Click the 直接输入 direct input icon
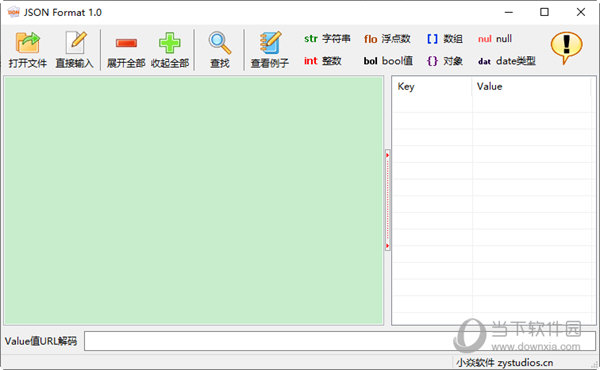Image resolution: width=600 pixels, height=370 pixels. [75, 50]
